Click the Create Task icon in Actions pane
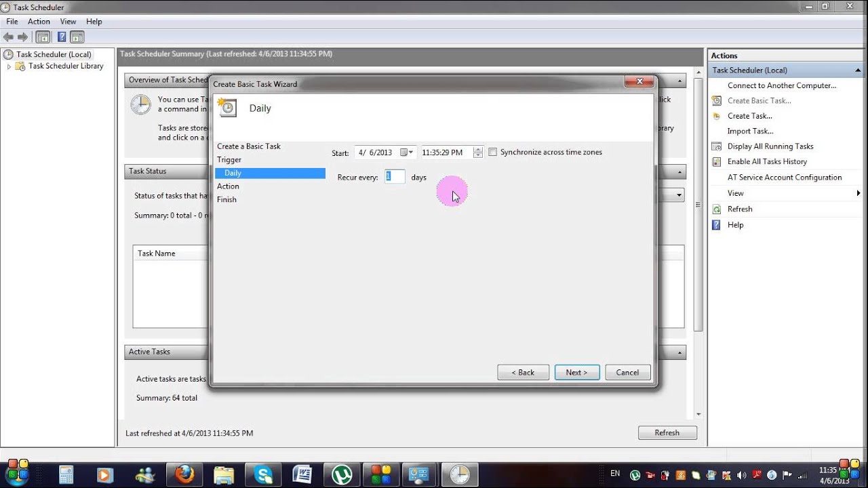Viewport: 868px width, 488px height. 717,116
